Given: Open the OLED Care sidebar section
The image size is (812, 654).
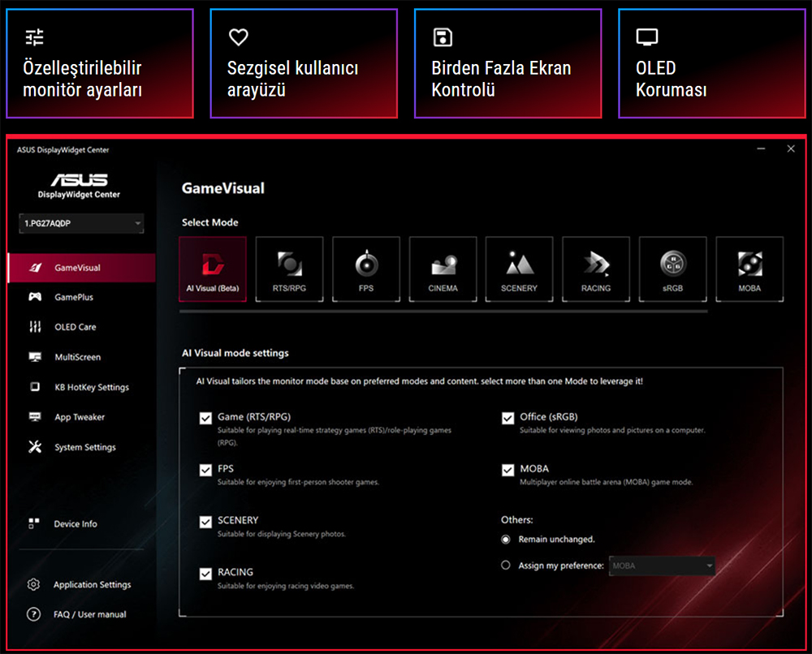Looking at the screenshot, I should coord(73,327).
